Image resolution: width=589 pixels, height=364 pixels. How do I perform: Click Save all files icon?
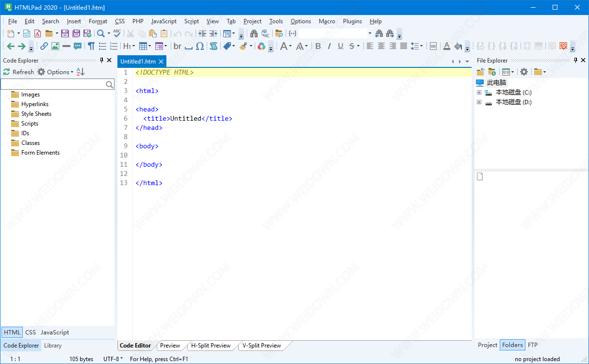(x=76, y=33)
